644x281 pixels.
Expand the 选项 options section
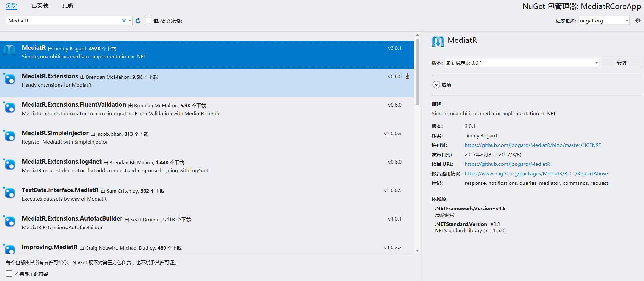[x=436, y=84]
